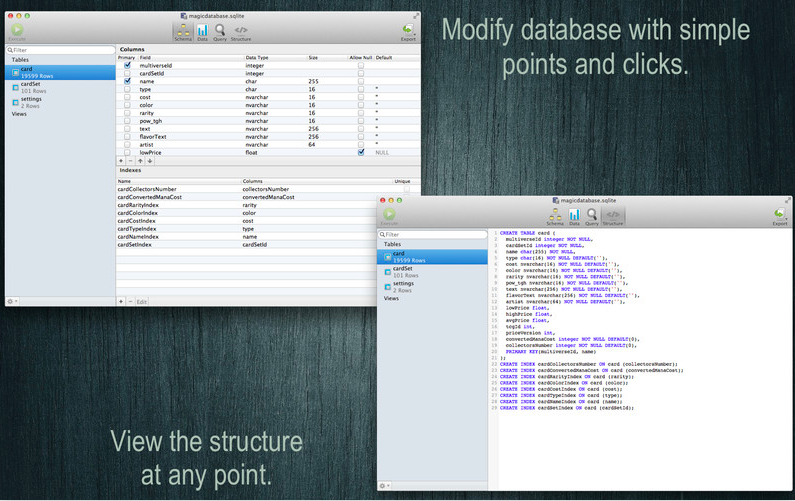Screen dimensions: 795x501
Task: Click the Data Type column header
Action: pos(257,58)
